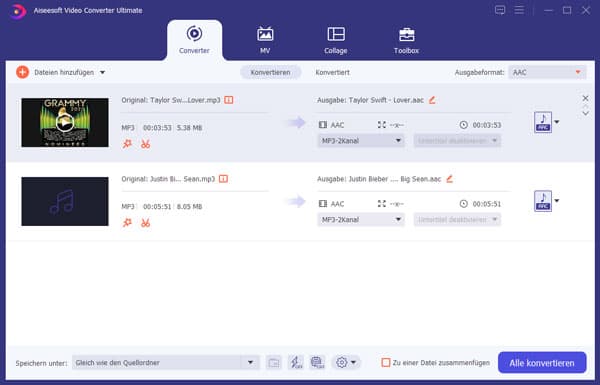
Task: Open the gear settings menu at the bottom
Action: 346,362
